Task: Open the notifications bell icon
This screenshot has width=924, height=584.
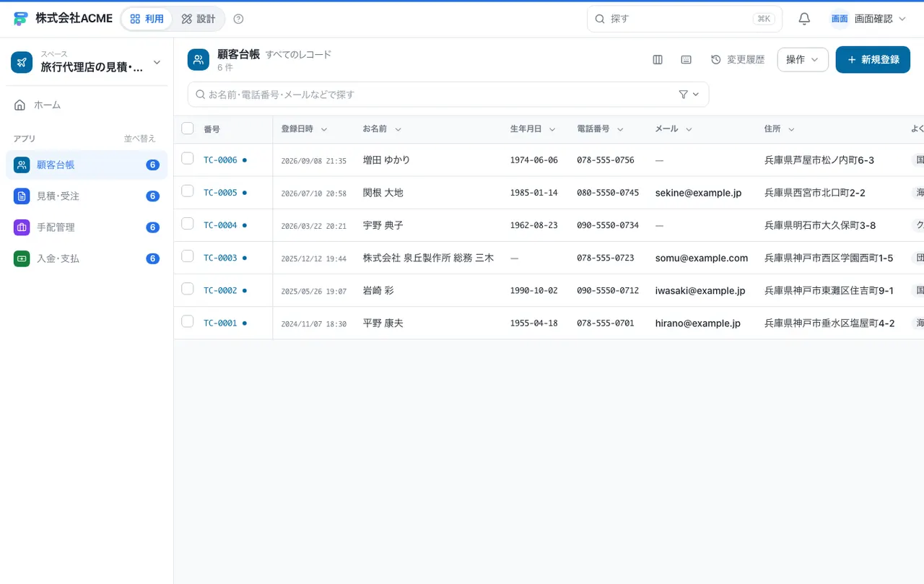Action: click(x=804, y=19)
